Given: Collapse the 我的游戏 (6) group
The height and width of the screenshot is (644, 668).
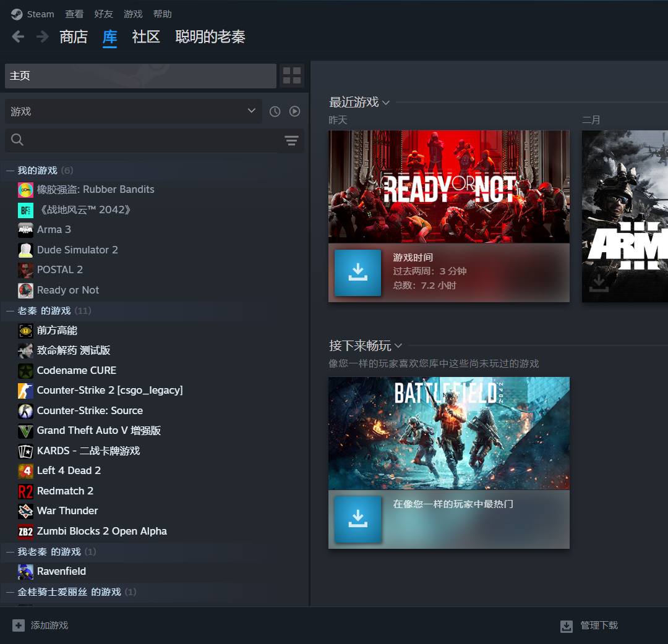Looking at the screenshot, I should click(10, 171).
